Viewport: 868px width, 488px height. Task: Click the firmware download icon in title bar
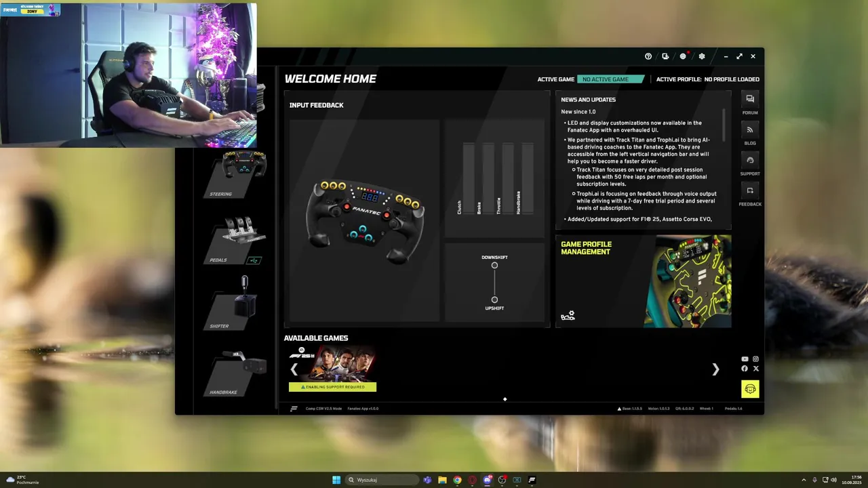665,56
